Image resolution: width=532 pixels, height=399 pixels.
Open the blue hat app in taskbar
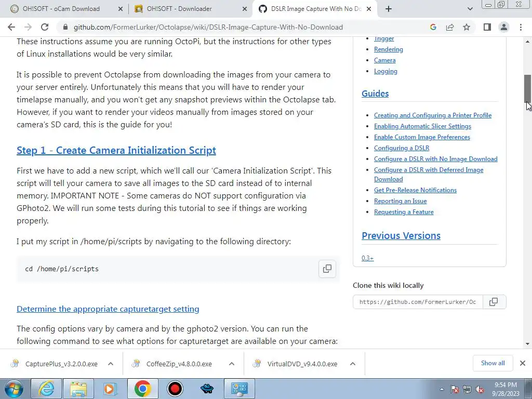tap(207, 389)
